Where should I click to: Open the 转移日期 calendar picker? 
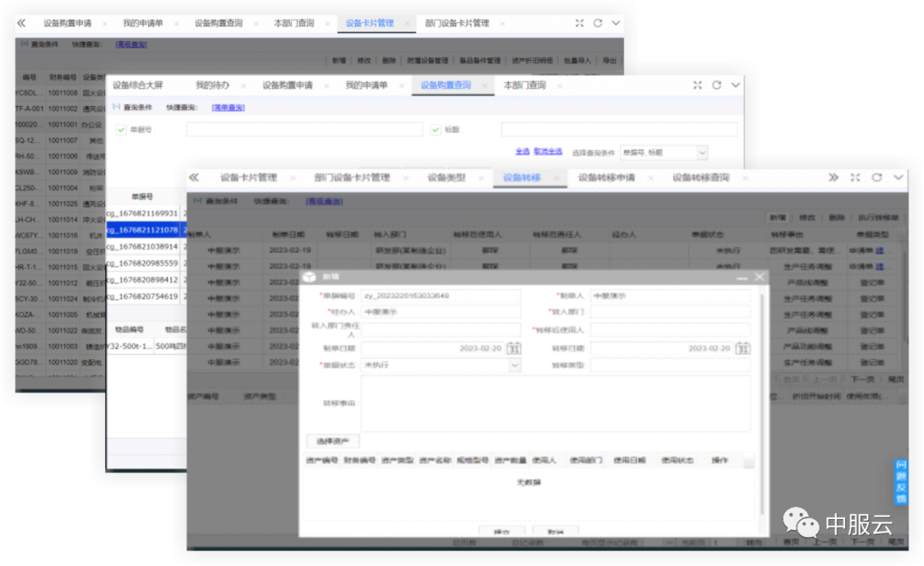tap(743, 348)
